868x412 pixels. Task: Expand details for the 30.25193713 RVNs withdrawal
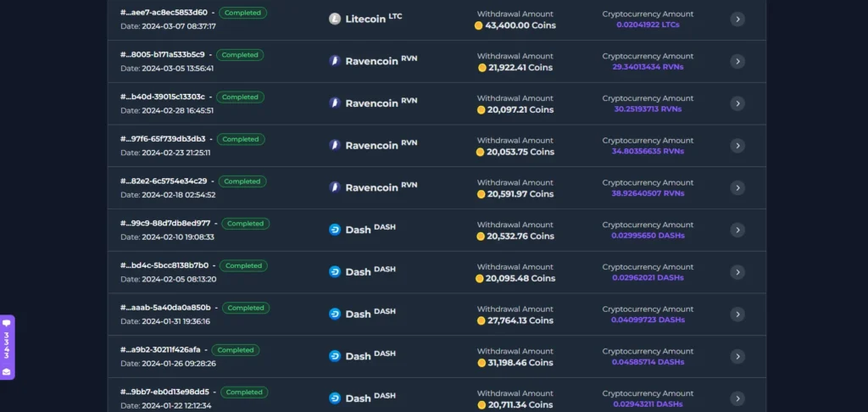[737, 103]
